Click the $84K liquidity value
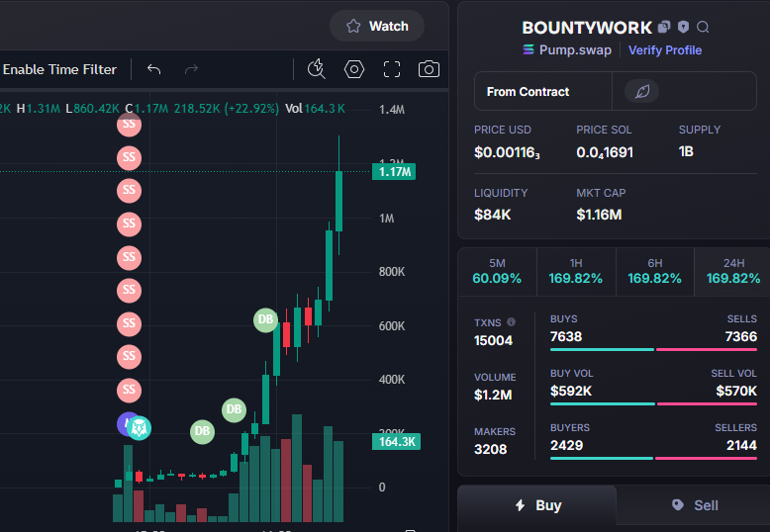 (493, 215)
